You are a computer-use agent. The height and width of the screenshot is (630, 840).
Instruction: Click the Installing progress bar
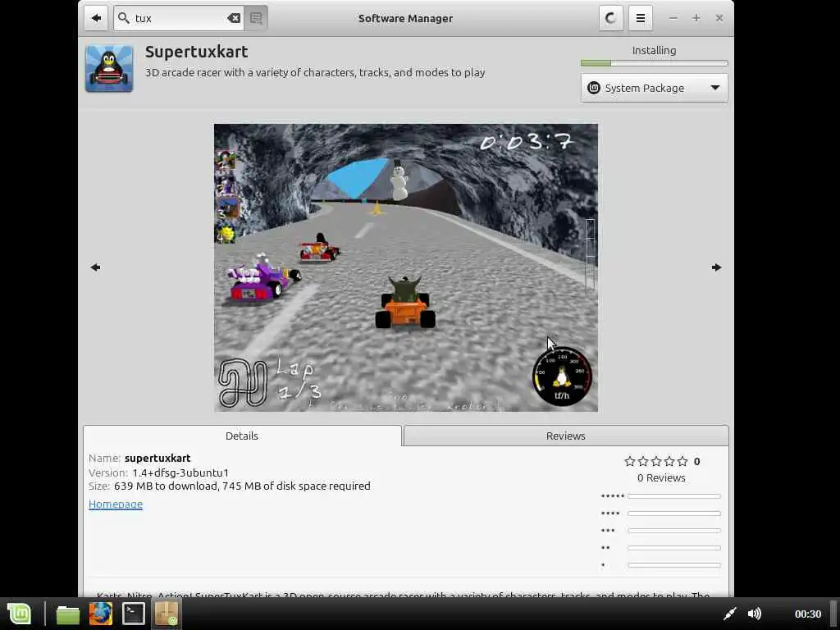654,63
